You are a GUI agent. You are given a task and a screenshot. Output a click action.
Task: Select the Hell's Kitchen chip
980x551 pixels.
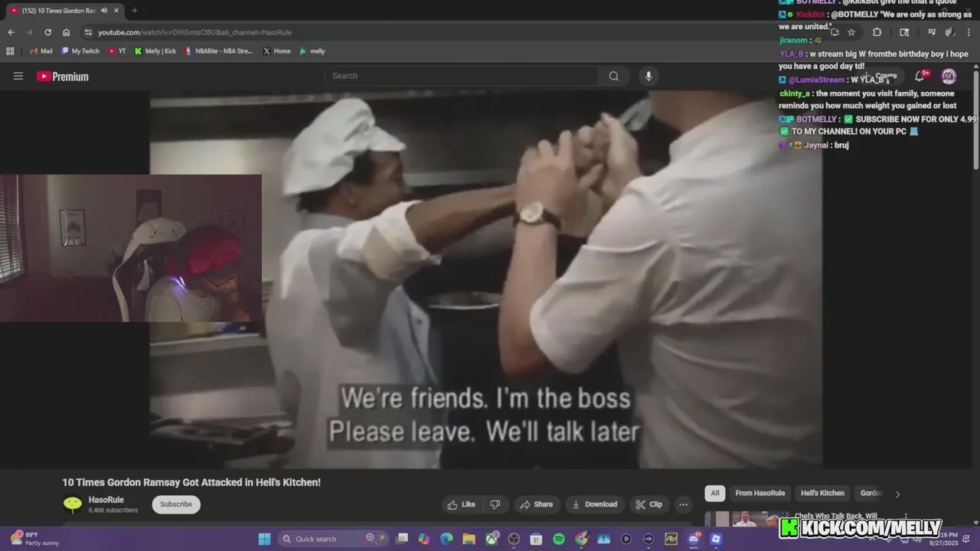point(822,493)
